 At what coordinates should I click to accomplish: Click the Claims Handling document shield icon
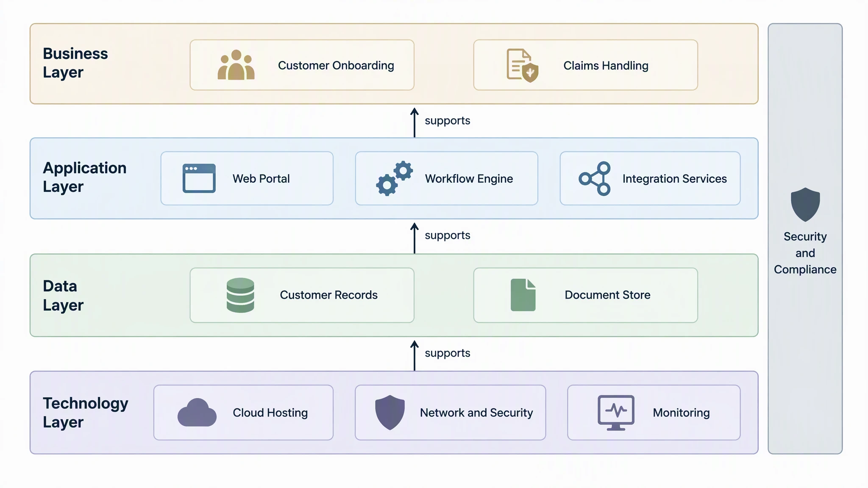point(523,65)
